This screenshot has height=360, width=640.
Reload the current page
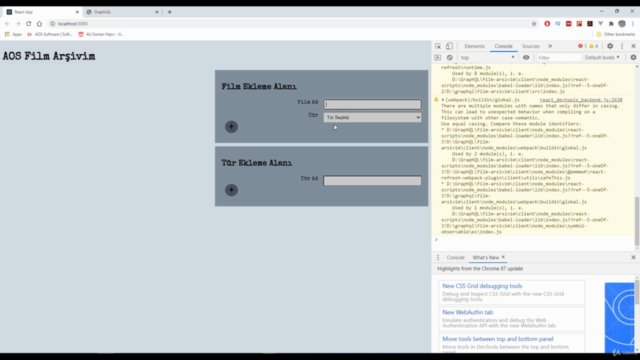tap(29, 24)
